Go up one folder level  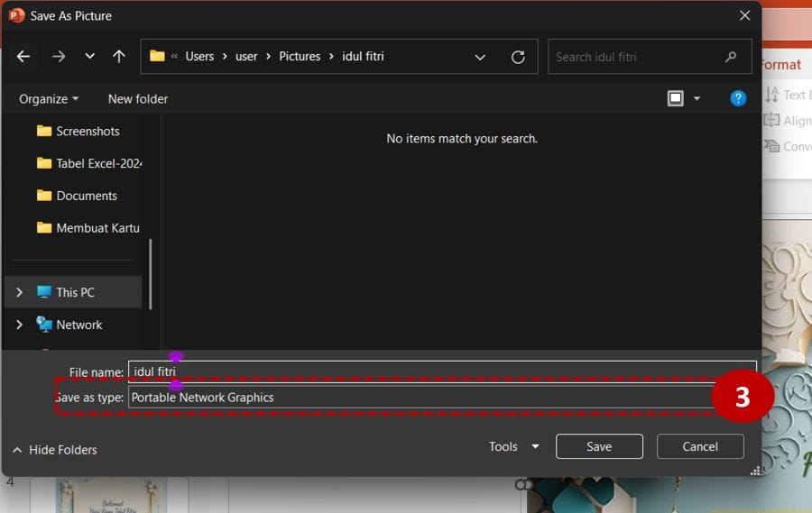[119, 57]
